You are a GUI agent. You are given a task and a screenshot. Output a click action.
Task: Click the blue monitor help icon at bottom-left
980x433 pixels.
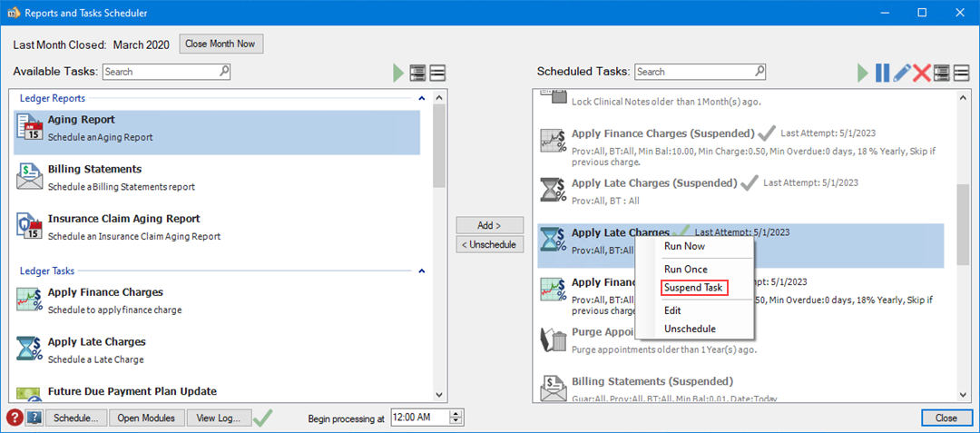[34, 418]
